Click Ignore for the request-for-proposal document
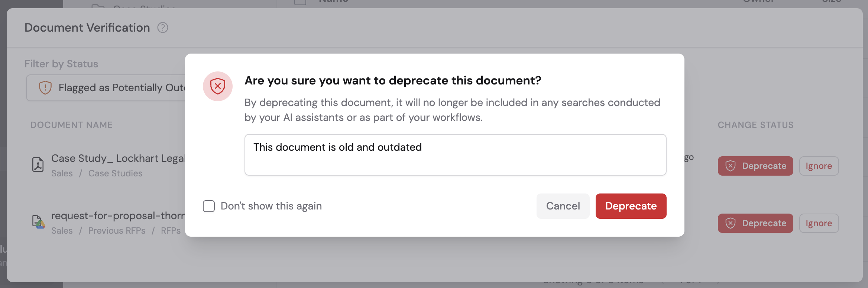This screenshot has height=288, width=868. [x=819, y=223]
